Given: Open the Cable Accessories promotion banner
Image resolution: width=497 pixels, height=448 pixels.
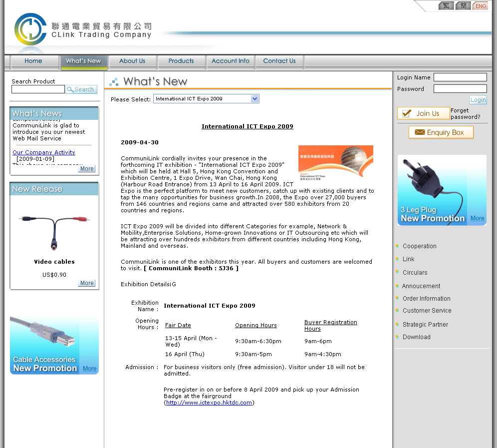Looking at the screenshot, I should (54, 345).
